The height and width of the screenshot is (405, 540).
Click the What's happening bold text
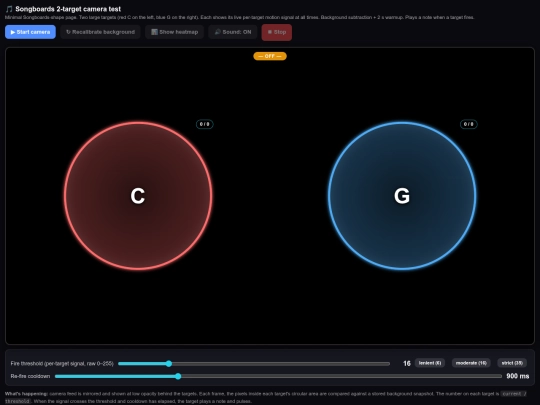27,394
